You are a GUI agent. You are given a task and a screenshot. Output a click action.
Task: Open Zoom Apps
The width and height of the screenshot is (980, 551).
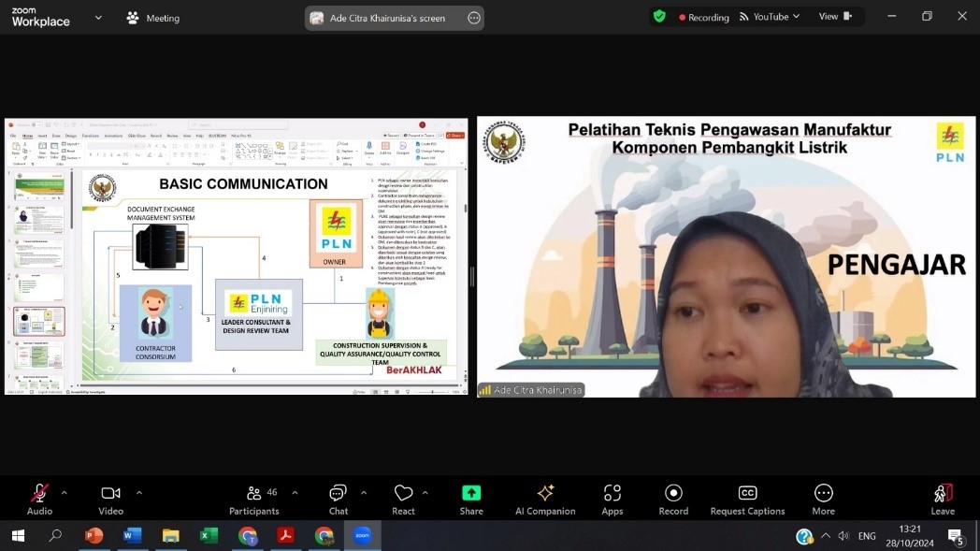coord(612,501)
